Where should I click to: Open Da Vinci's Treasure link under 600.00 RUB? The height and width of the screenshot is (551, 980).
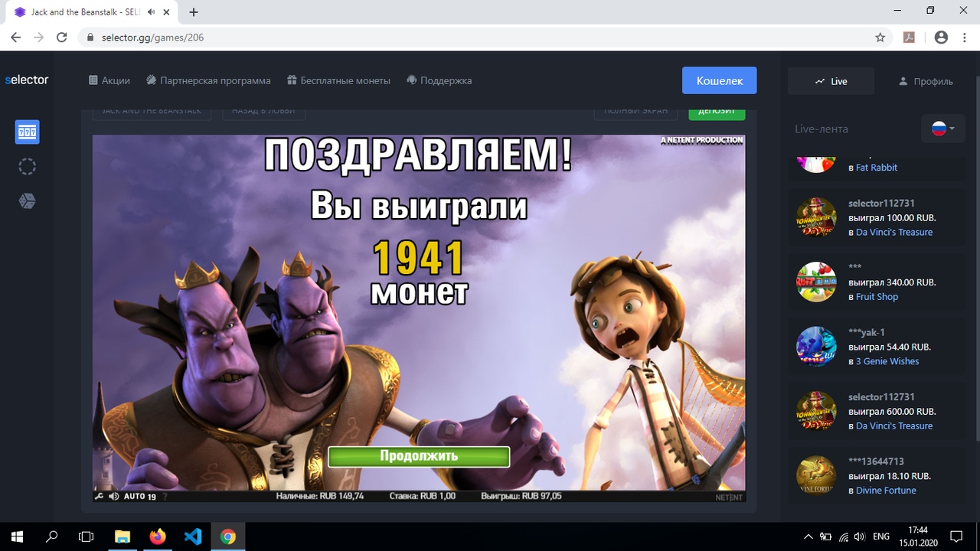click(894, 425)
